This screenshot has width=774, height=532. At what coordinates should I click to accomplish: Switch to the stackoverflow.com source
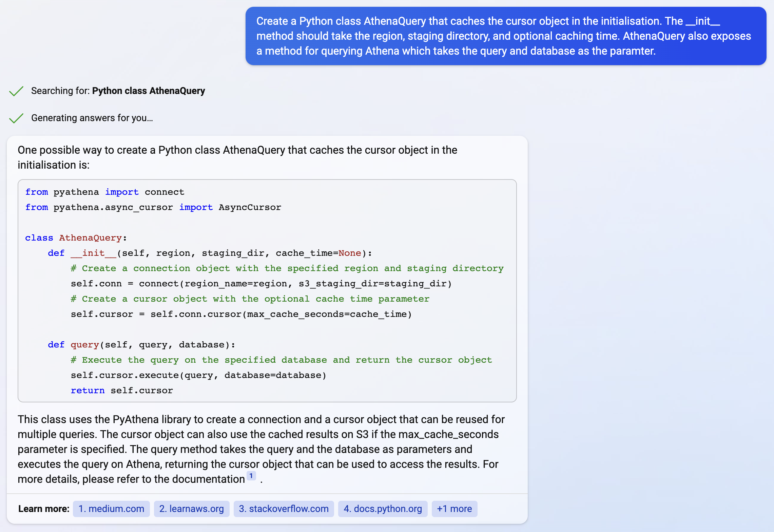point(284,509)
